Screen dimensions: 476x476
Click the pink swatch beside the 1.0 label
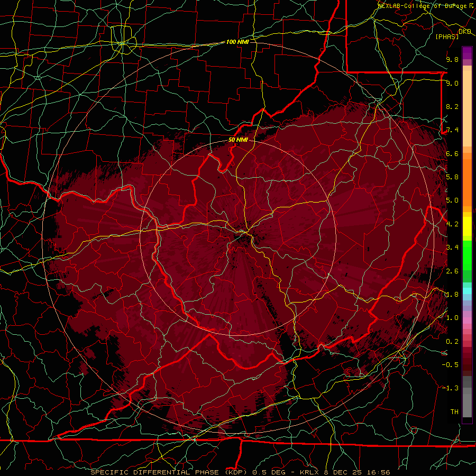pyautogui.click(x=467, y=321)
